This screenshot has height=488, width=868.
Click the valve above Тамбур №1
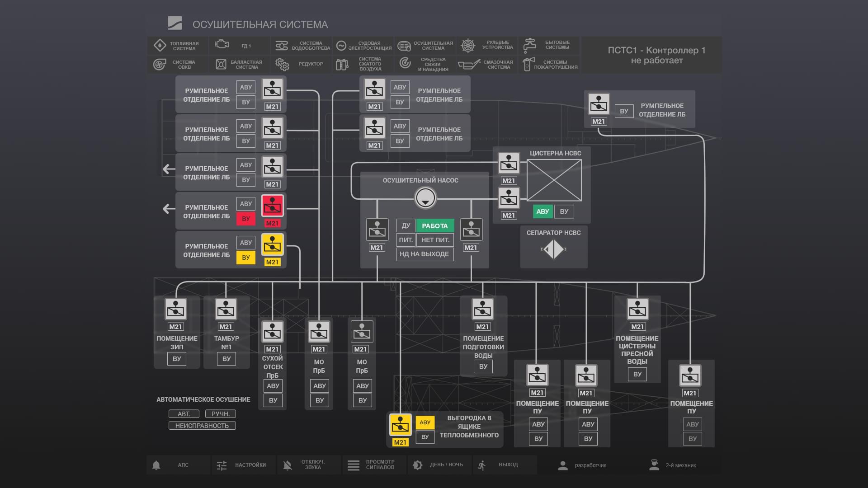coord(226,310)
